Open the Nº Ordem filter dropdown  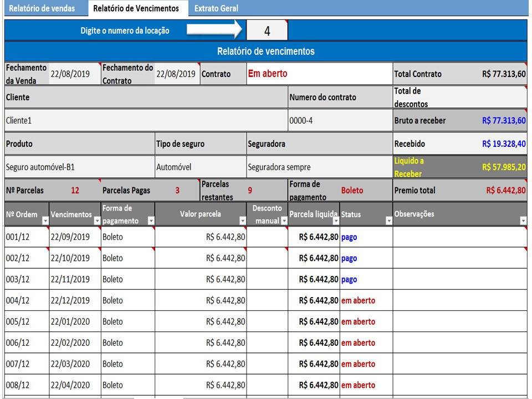click(44, 221)
